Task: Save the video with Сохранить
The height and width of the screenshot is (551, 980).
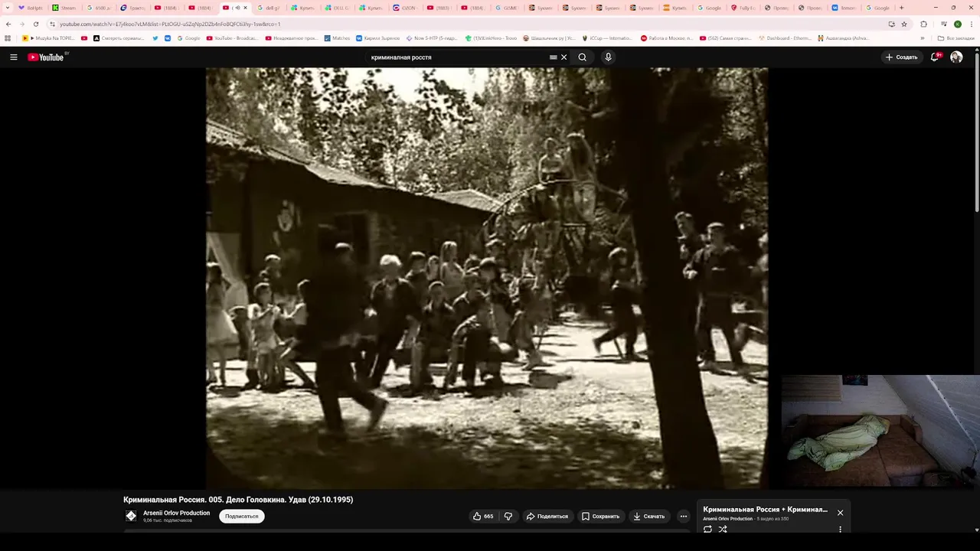Action: pos(600,517)
